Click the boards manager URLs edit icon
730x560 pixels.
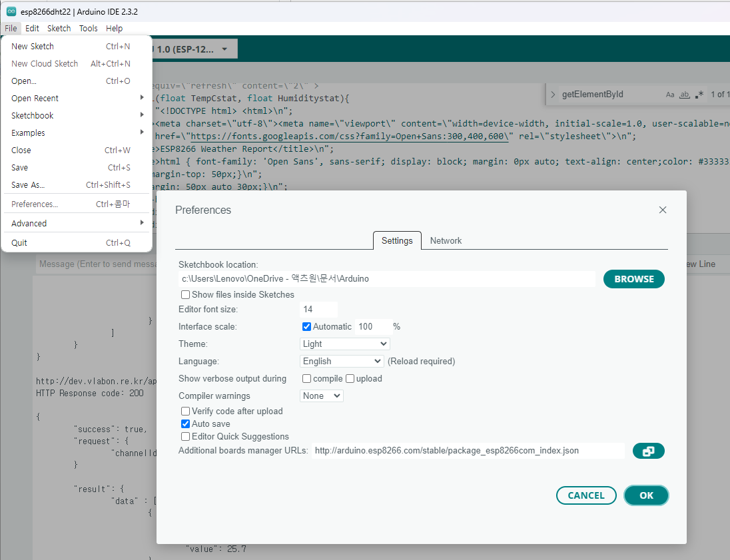[x=648, y=451]
